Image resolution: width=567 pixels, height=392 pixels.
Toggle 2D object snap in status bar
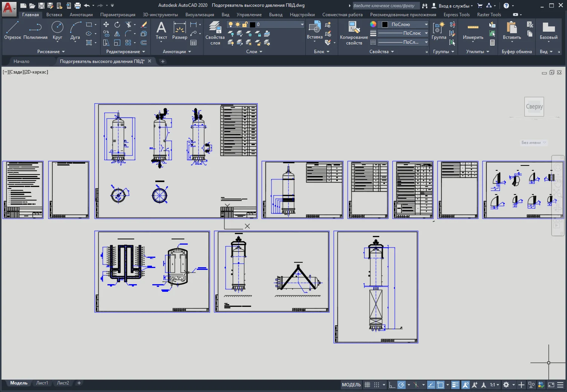[x=440, y=385]
